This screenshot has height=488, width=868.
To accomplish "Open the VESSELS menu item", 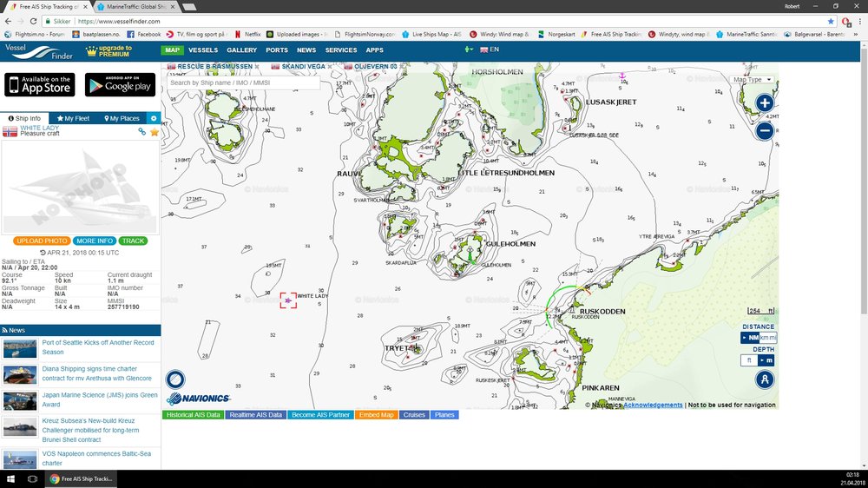I will (203, 49).
